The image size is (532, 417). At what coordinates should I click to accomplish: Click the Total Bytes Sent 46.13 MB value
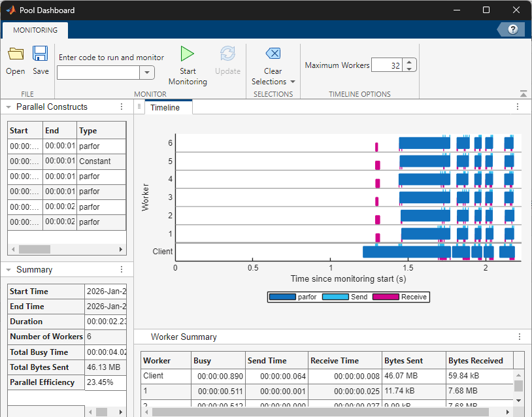click(x=105, y=367)
